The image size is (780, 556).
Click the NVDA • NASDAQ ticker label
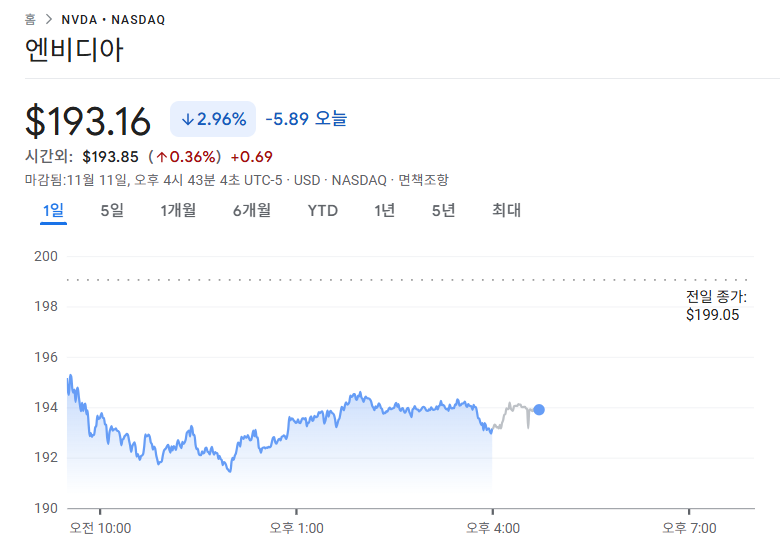[113, 20]
